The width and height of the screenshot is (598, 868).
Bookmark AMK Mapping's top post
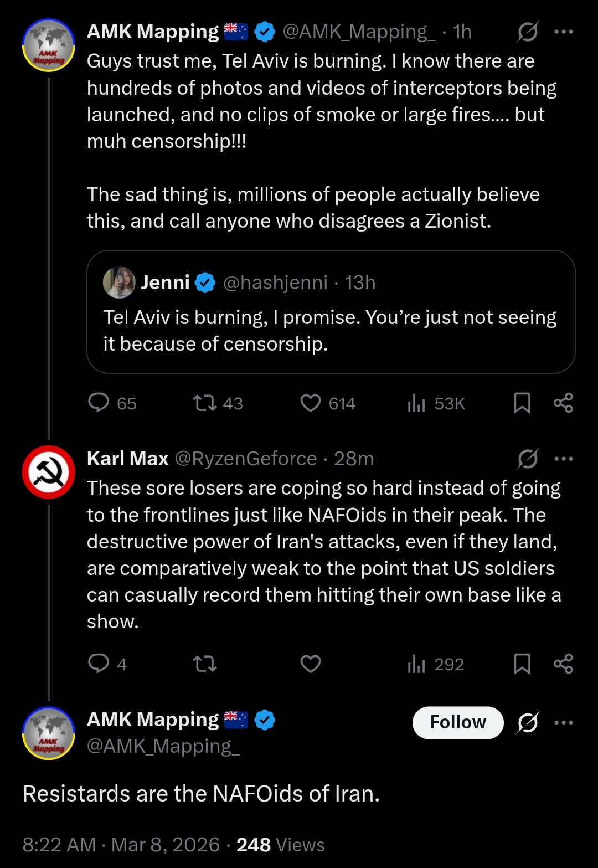point(522,403)
